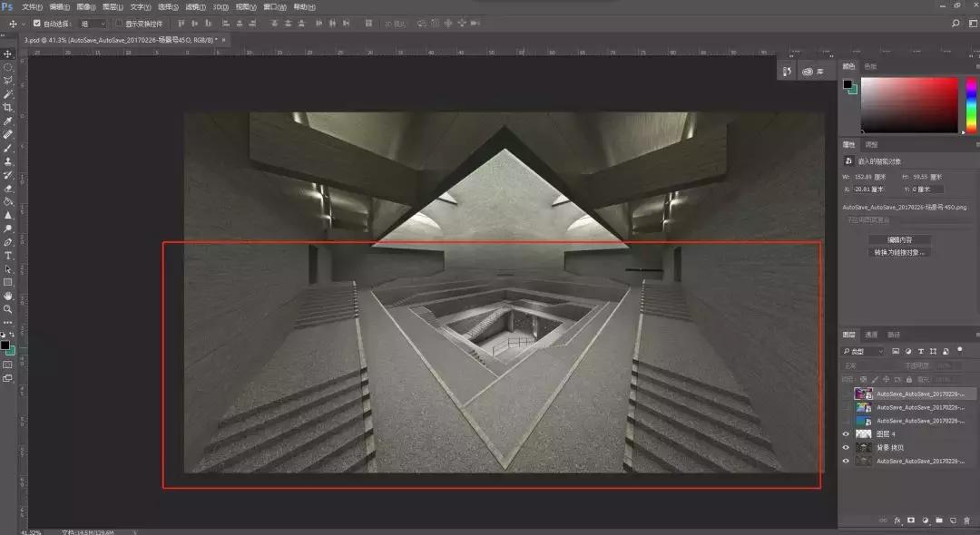Screen dimensions: 980x535
Task: Enable the 显示变换控件 checkbox
Action: (x=118, y=24)
